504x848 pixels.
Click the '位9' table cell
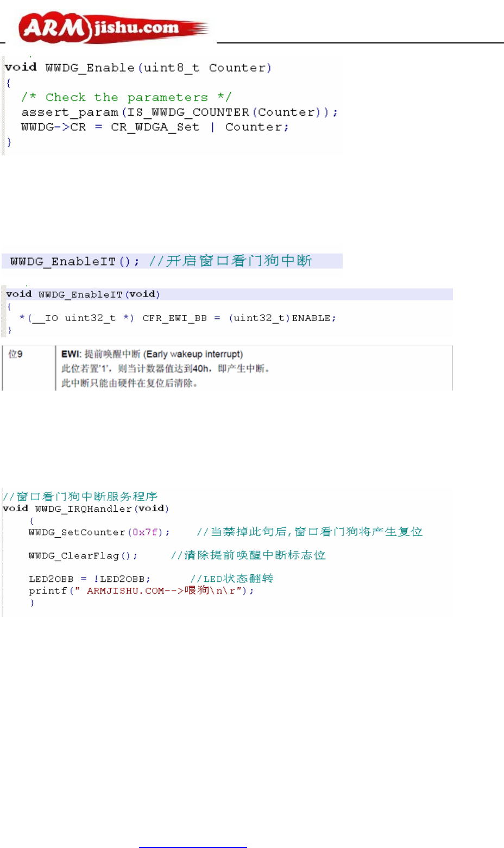tap(16, 354)
